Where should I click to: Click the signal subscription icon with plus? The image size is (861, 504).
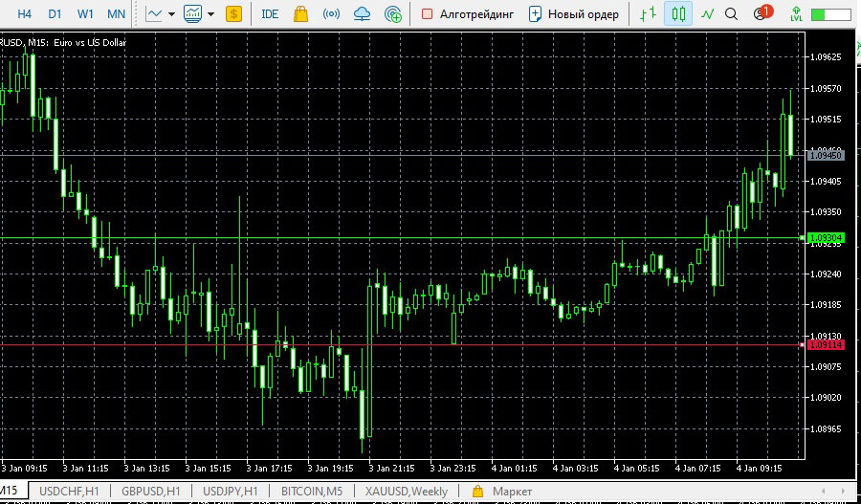click(393, 15)
